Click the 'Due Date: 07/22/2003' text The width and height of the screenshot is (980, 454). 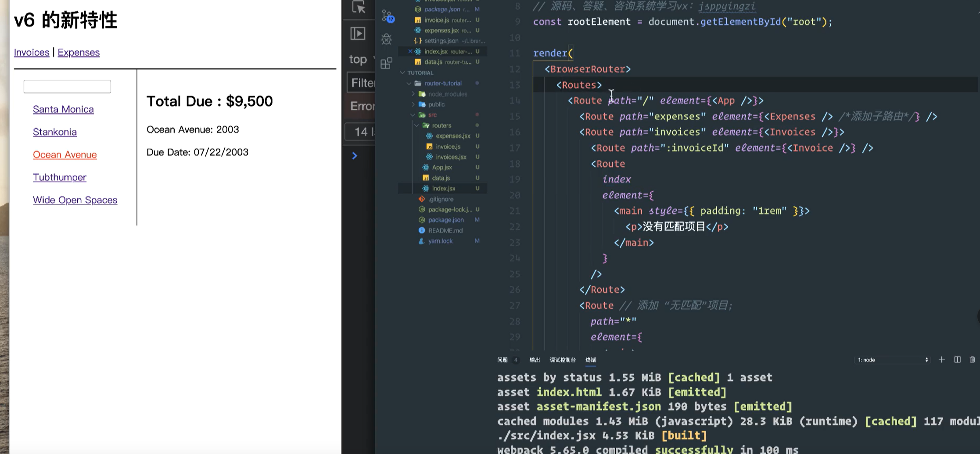[x=197, y=152]
